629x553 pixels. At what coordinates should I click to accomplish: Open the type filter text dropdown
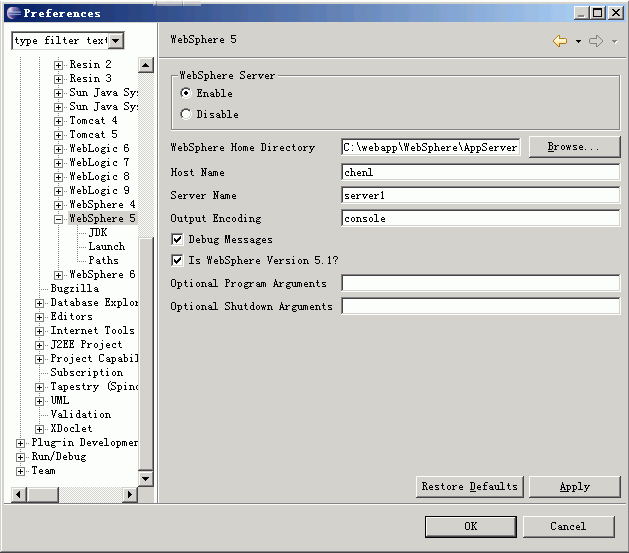(x=116, y=41)
